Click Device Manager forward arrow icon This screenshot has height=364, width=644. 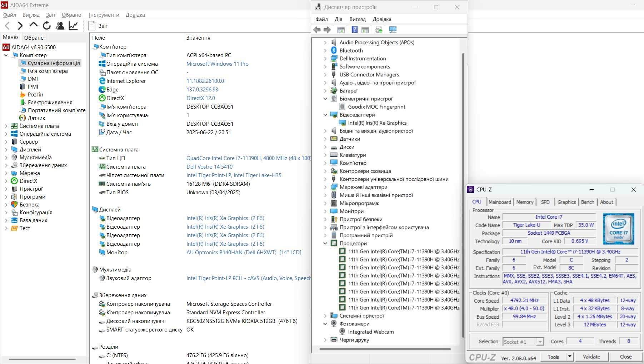click(327, 30)
